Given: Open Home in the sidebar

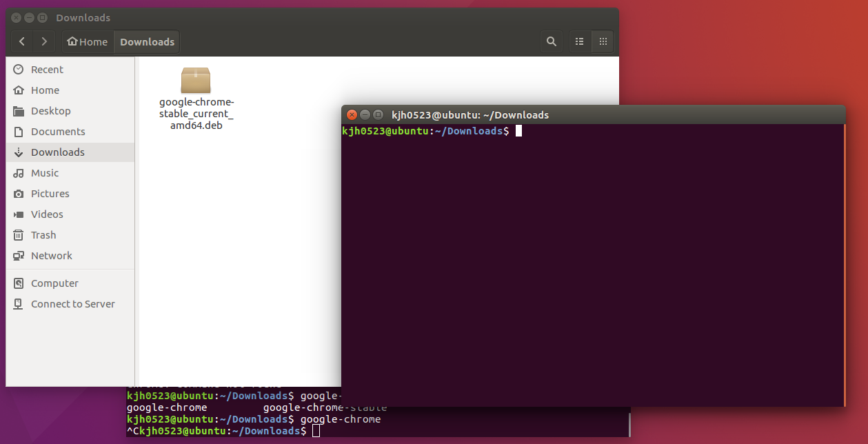Looking at the screenshot, I should point(70,90).
